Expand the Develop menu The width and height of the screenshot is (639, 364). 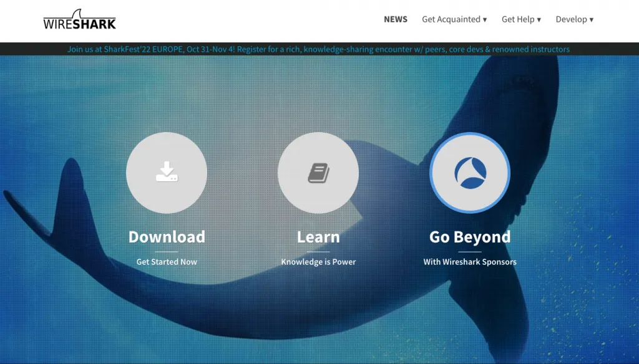tap(575, 19)
